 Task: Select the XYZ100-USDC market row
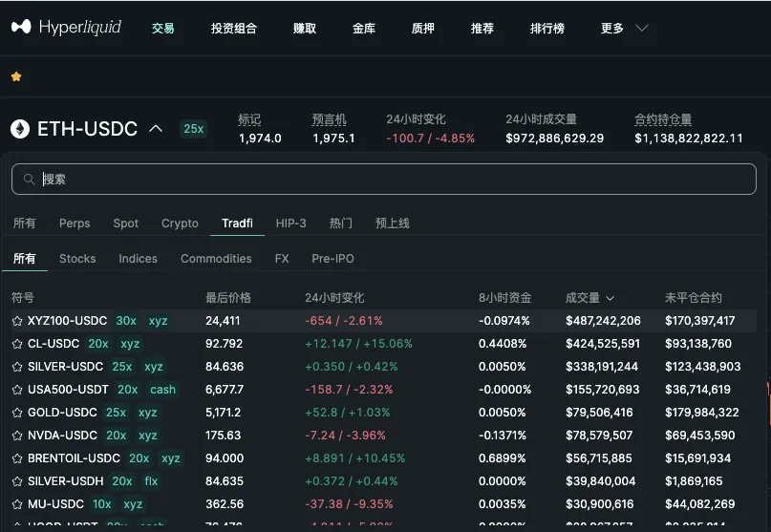[x=384, y=321]
